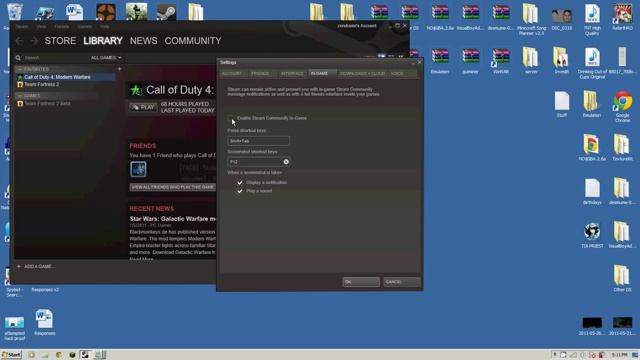Open Steam LIBRARY section

(103, 41)
